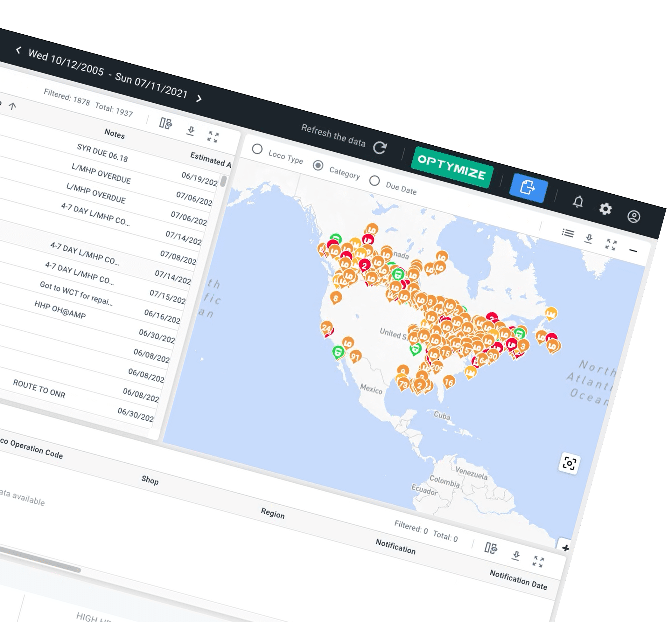Click the Notes column header
This screenshot has width=672, height=622.
(x=115, y=134)
